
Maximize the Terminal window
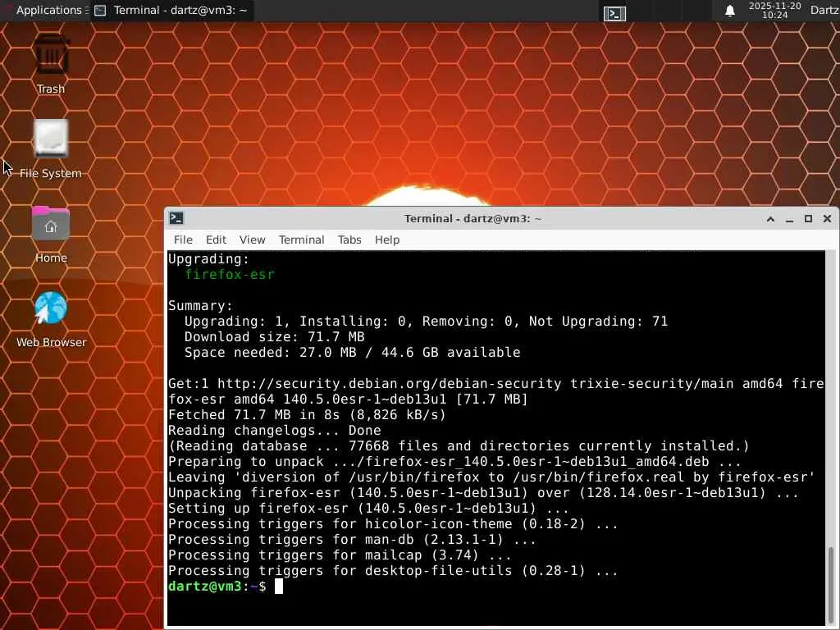click(x=808, y=218)
